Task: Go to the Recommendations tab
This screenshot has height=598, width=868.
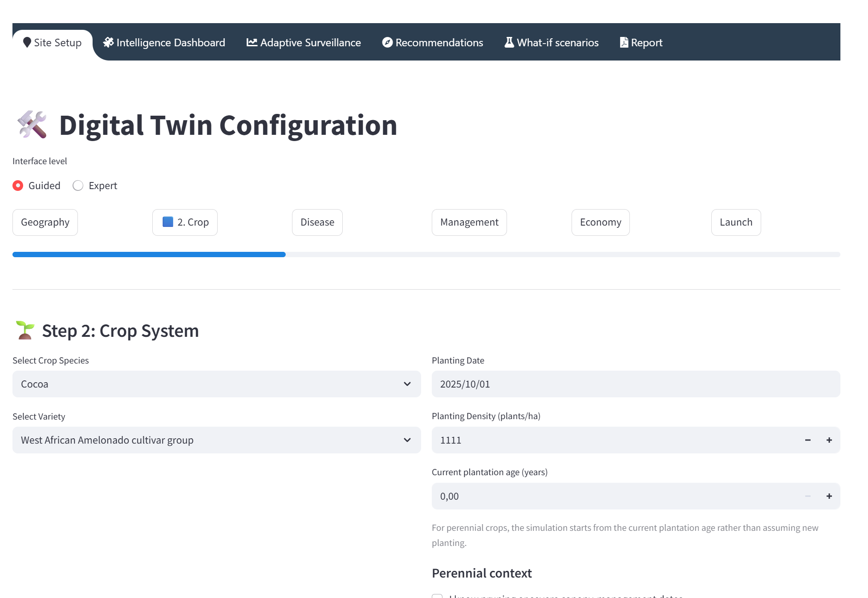Action: click(433, 43)
